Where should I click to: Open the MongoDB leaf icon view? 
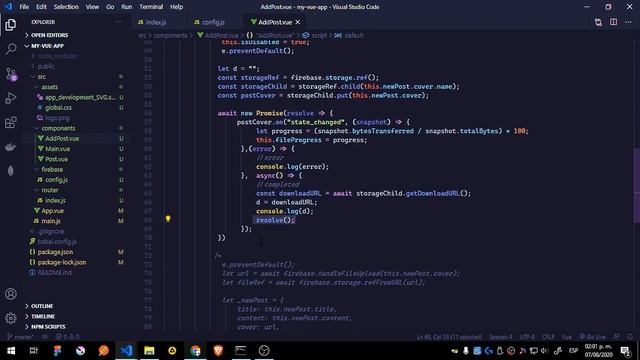pos(11,171)
